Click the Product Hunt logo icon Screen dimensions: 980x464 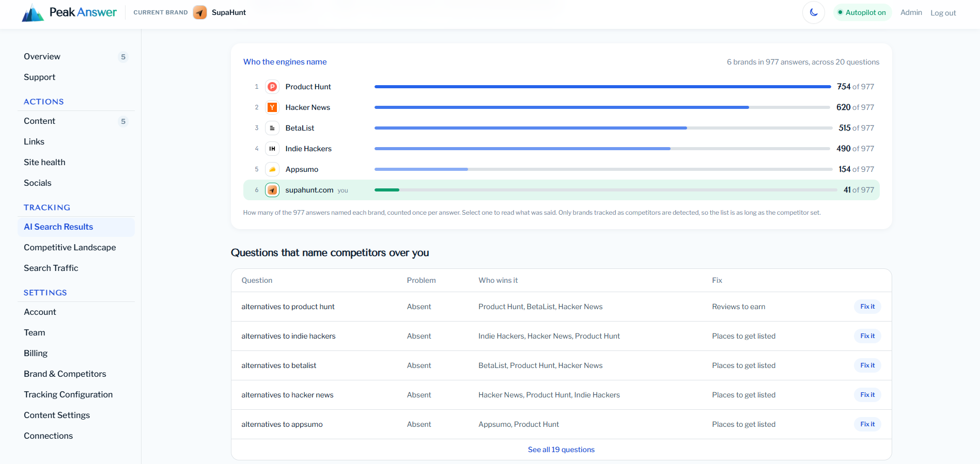click(272, 87)
